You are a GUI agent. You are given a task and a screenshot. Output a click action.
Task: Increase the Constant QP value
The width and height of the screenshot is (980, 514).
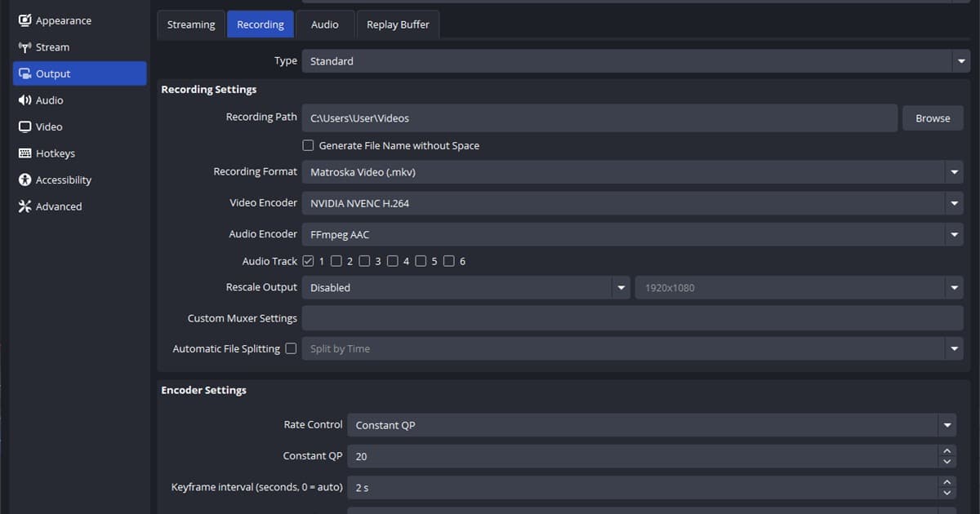[947, 451]
